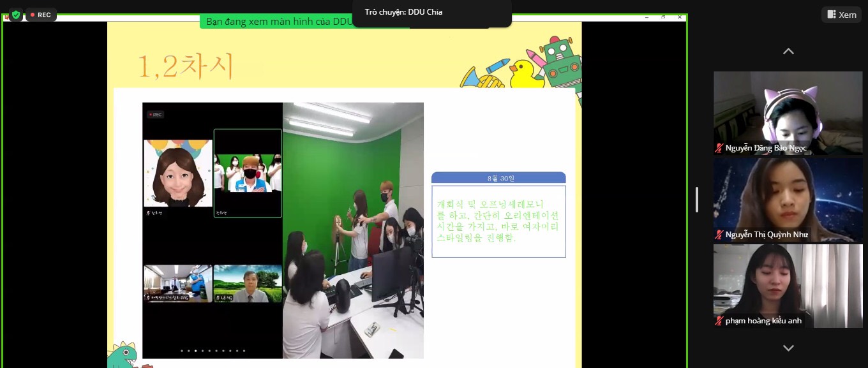The width and height of the screenshot is (868, 368).
Task: Click the view layout icon beside Xem
Action: (832, 15)
